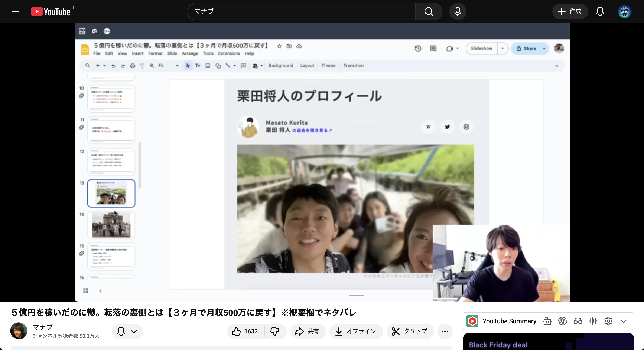Dislike the video with thumbs-down
The image size is (644, 350).
click(274, 331)
